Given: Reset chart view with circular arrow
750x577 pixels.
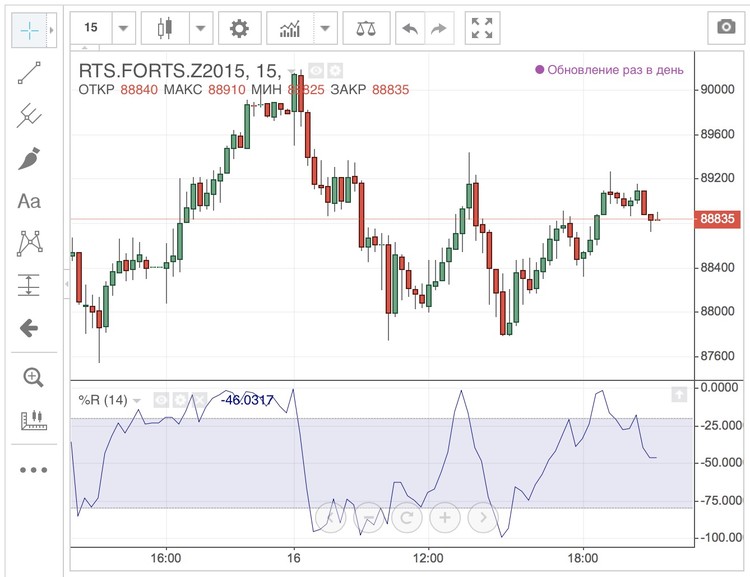Looking at the screenshot, I should [x=407, y=517].
